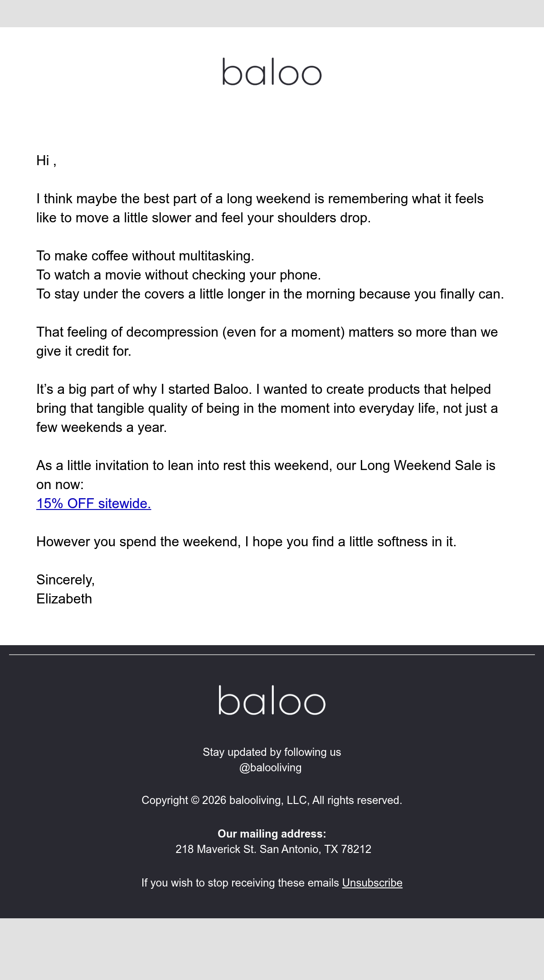
Task: Click the 'feeling of decompression' paragraph
Action: pyautogui.click(x=267, y=342)
